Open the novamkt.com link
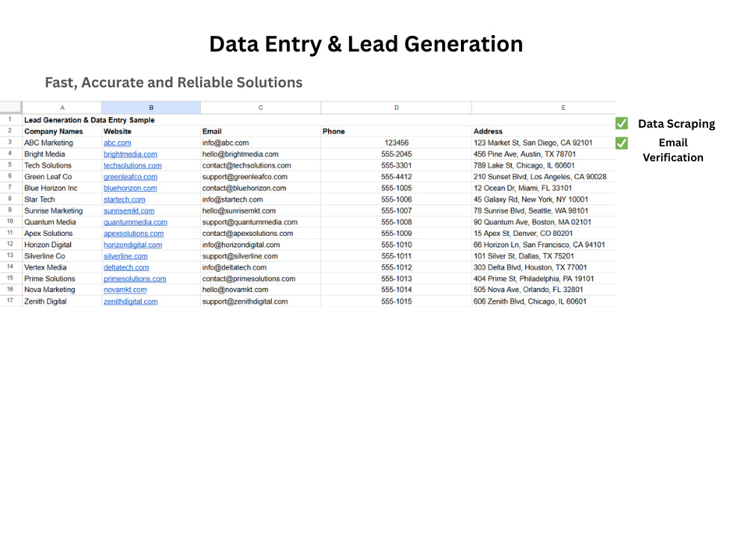Screen dimensions: 747x560 click(125, 290)
